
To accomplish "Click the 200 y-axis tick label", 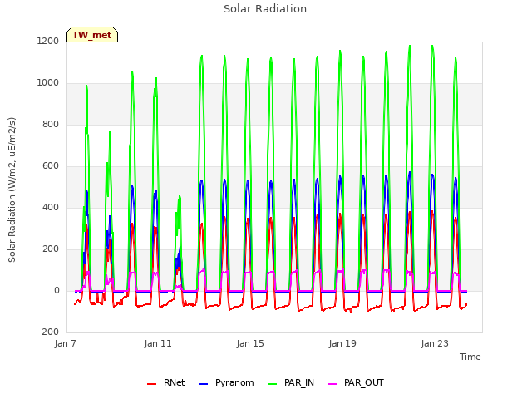I will (51, 249).
